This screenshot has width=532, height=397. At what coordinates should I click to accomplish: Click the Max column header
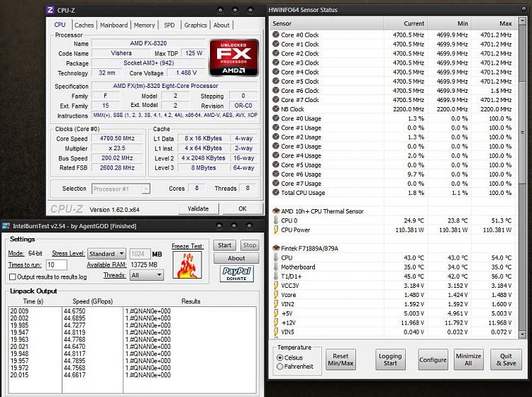(x=493, y=23)
